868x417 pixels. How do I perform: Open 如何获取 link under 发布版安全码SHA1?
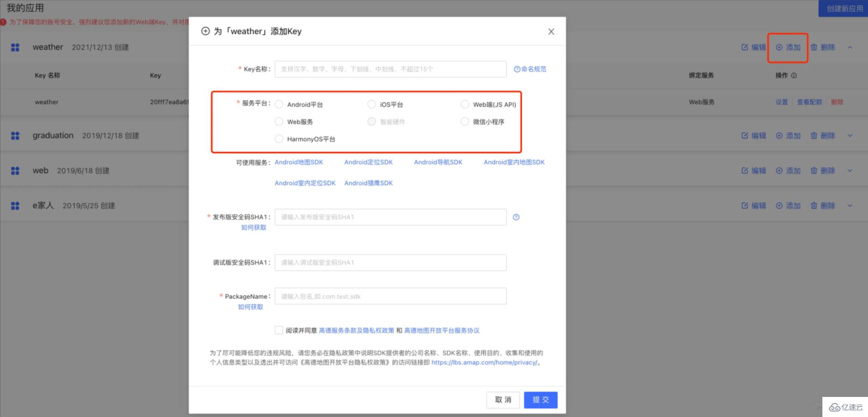click(254, 227)
